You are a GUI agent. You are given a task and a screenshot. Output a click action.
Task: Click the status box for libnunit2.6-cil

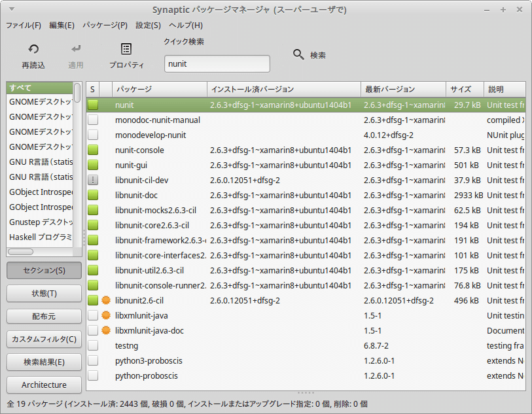[x=93, y=300]
